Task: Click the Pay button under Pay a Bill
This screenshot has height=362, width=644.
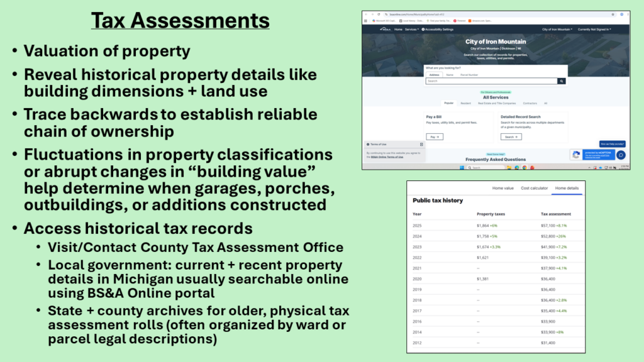Action: [x=435, y=136]
